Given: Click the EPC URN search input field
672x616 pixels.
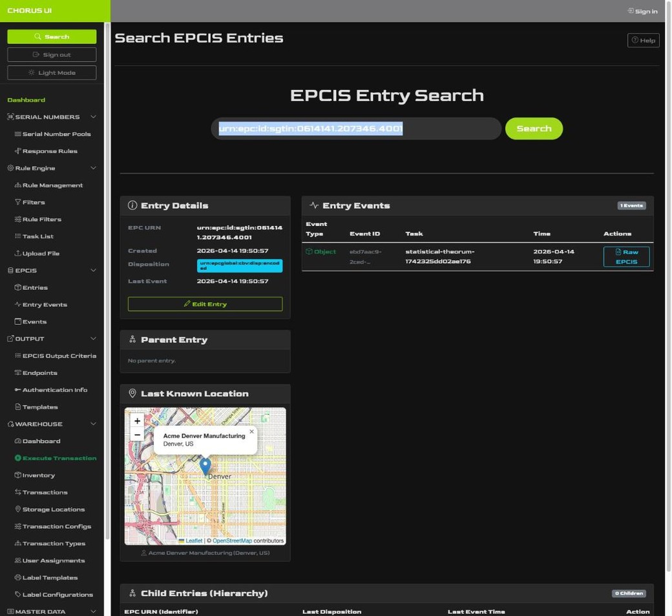Looking at the screenshot, I should click(356, 128).
